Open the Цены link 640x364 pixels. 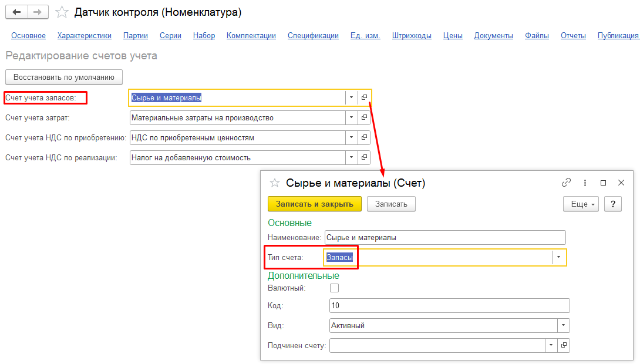pyautogui.click(x=453, y=35)
